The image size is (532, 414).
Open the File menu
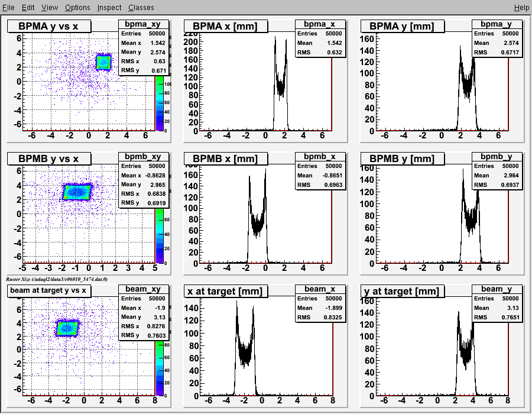(x=8, y=7)
